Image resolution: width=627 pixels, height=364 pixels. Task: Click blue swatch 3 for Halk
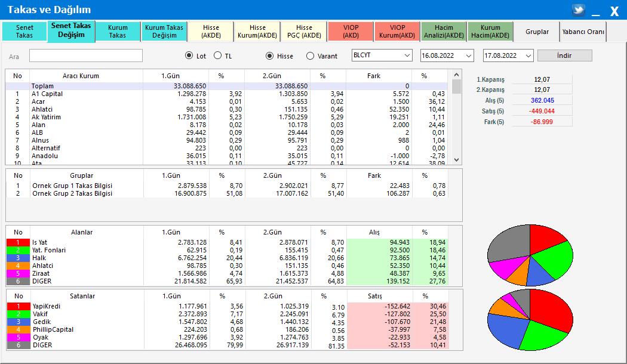coord(18,258)
